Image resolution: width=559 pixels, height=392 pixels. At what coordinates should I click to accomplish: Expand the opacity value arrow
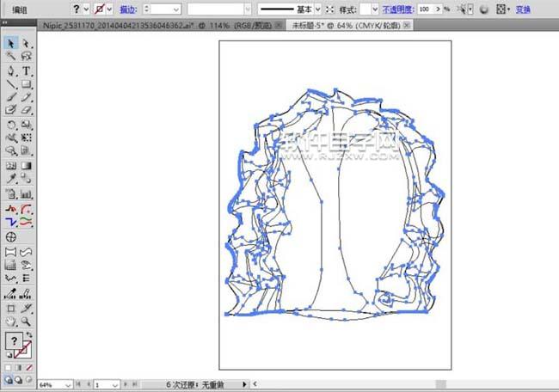click(438, 9)
